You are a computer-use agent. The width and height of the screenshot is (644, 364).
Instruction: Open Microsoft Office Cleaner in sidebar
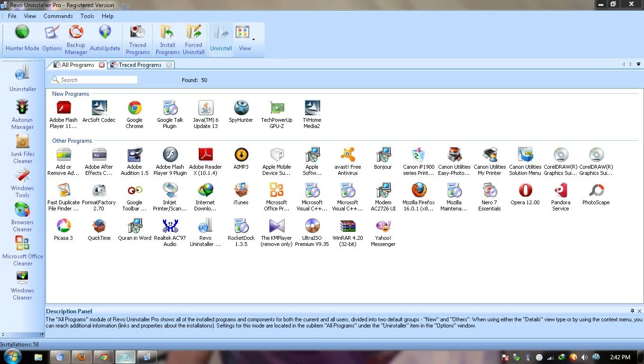point(23,251)
